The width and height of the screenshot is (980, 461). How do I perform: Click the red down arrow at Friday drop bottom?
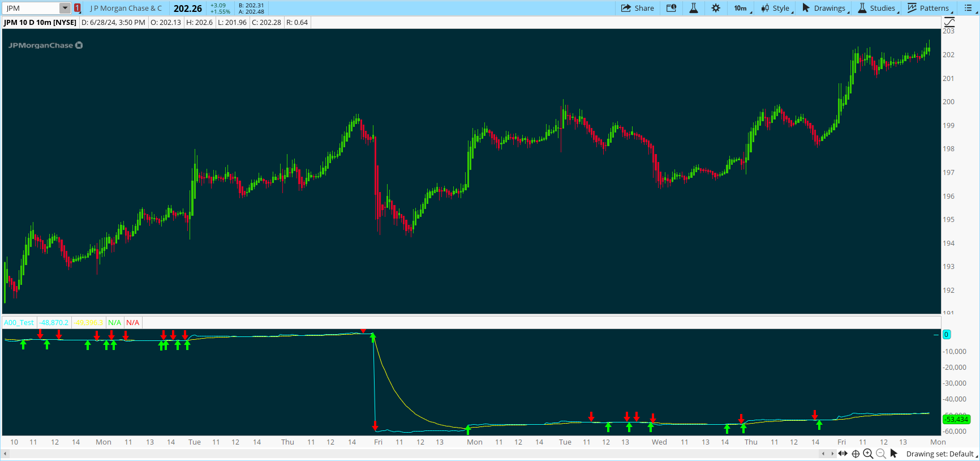coord(375,425)
